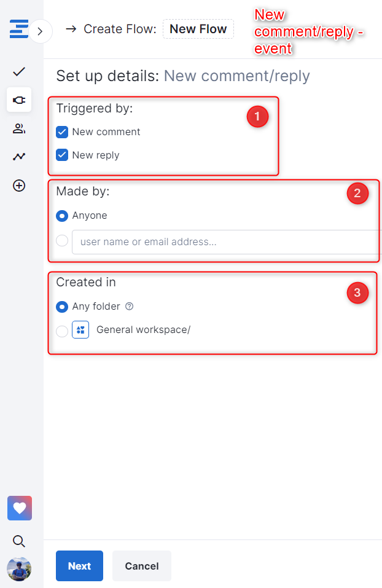The width and height of the screenshot is (382, 588).
Task: Choose the General workspace folder radio button
Action: 62,331
